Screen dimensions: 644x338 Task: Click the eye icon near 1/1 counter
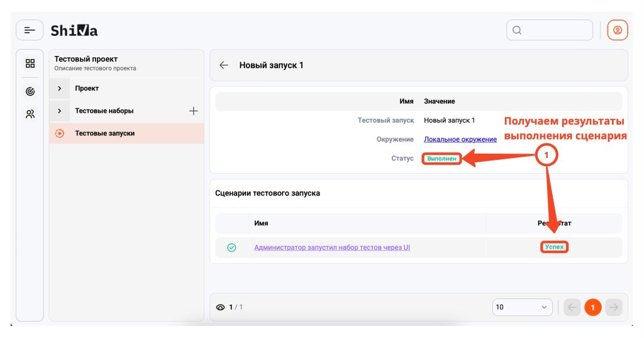pos(220,307)
